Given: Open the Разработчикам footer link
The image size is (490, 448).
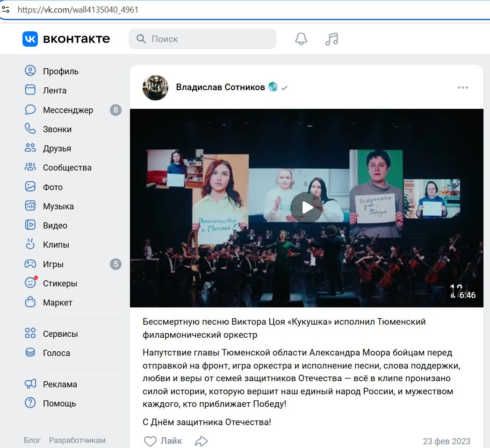Looking at the screenshot, I should (x=77, y=440).
